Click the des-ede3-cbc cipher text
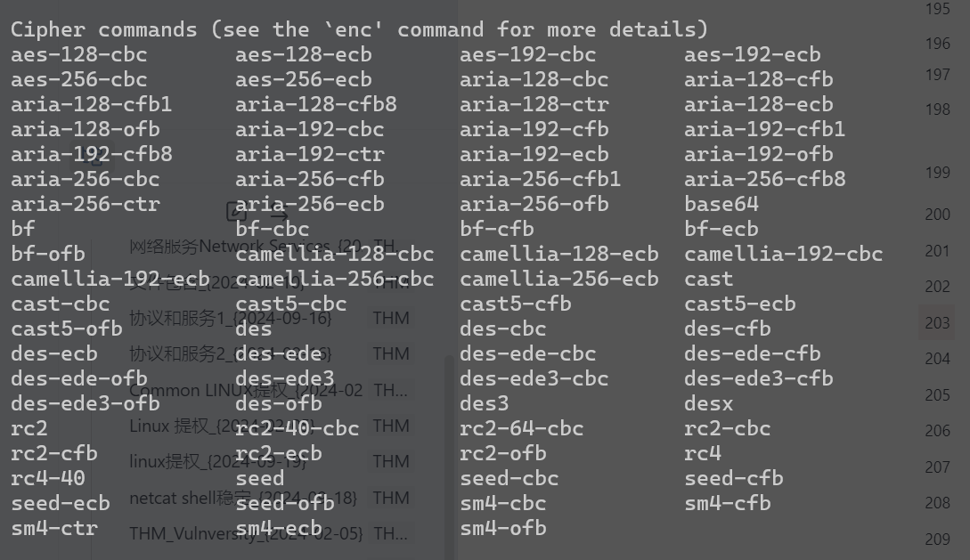The width and height of the screenshot is (970, 560). pyautogui.click(x=534, y=378)
